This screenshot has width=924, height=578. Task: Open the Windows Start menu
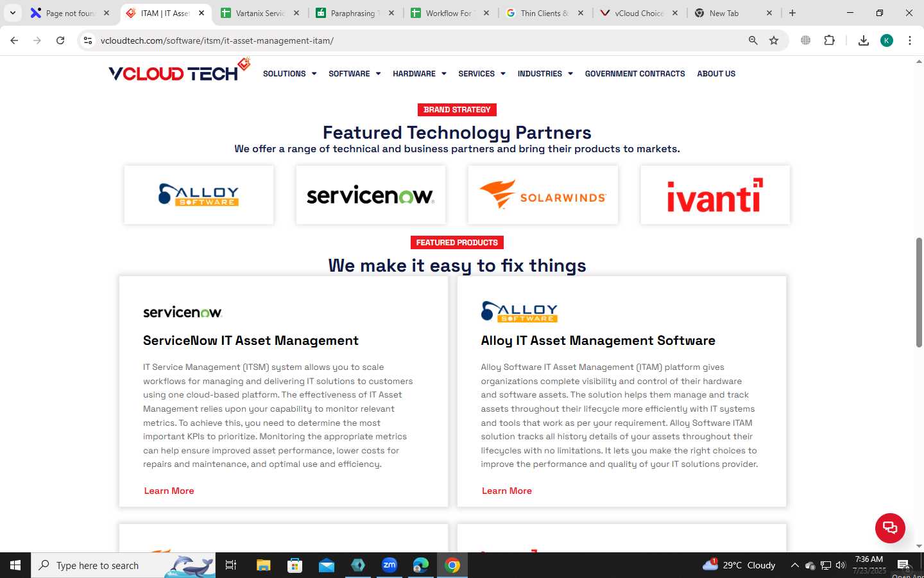click(x=15, y=565)
